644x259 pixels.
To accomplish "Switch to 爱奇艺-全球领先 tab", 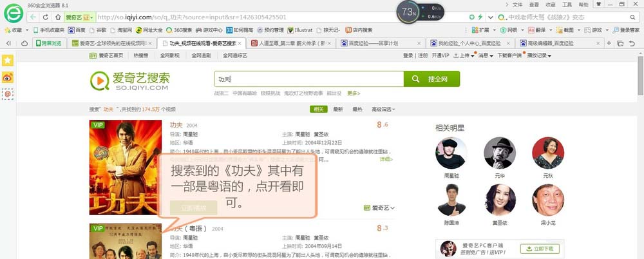I will (112, 43).
